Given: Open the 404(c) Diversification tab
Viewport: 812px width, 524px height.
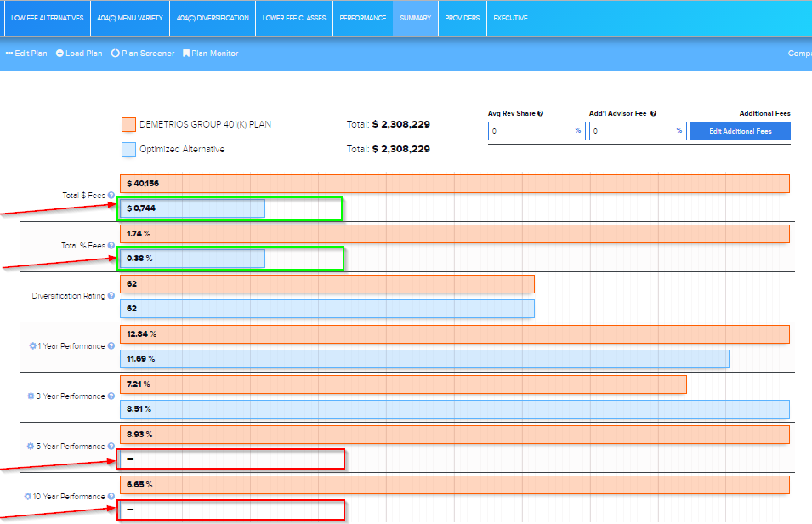Looking at the screenshot, I should coord(213,18).
